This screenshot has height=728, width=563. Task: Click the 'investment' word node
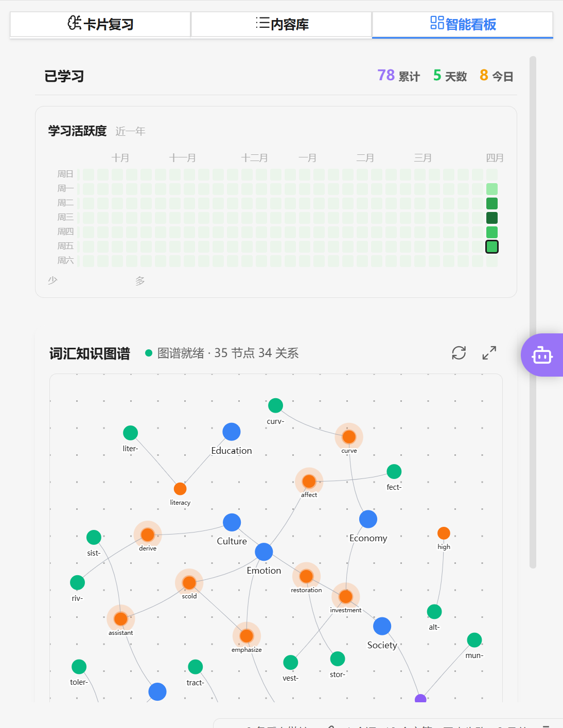click(346, 596)
